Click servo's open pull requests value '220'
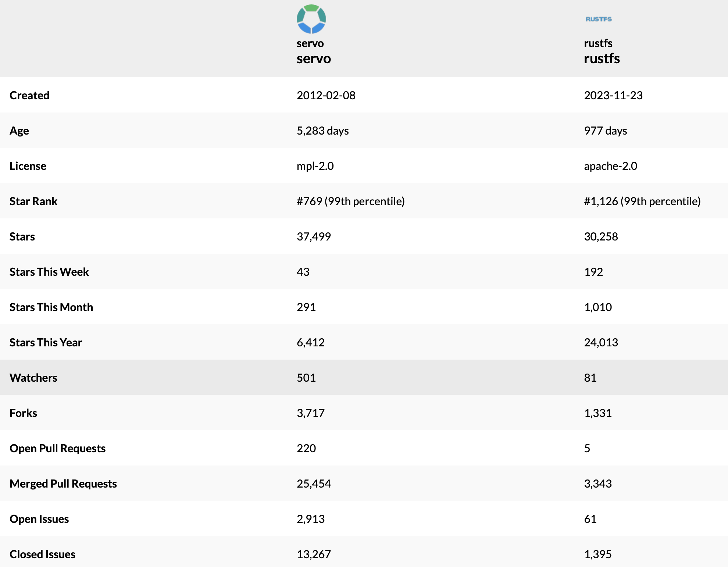Screen dimensions: 728x567 pos(306,448)
